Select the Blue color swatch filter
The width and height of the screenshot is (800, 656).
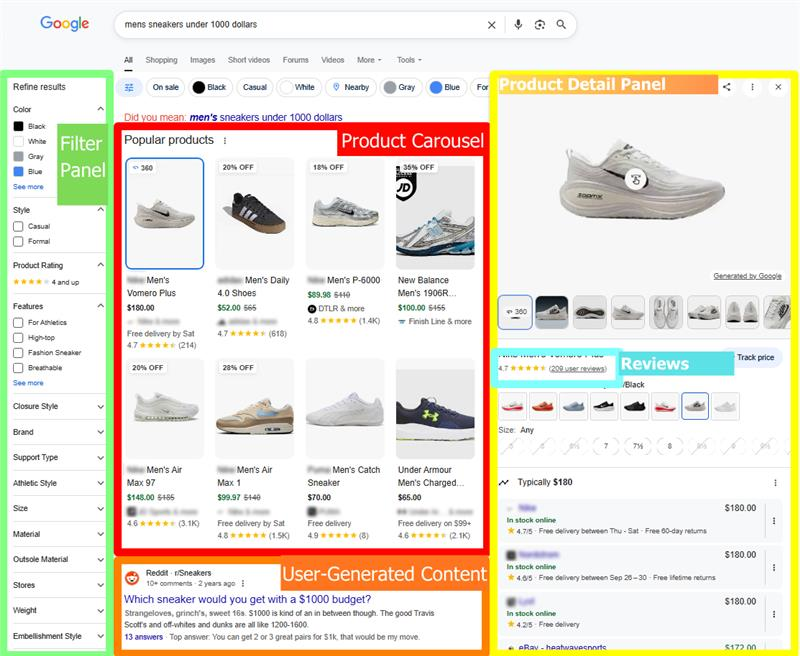19,172
